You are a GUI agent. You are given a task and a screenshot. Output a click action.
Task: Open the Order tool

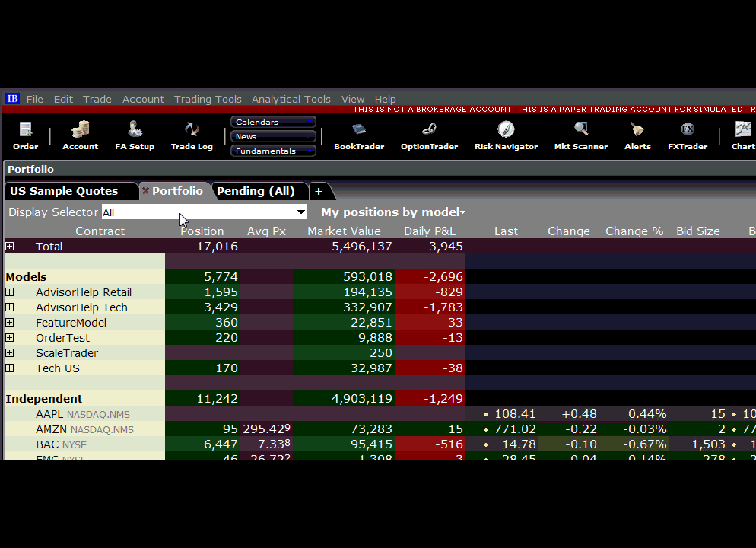pos(25,135)
